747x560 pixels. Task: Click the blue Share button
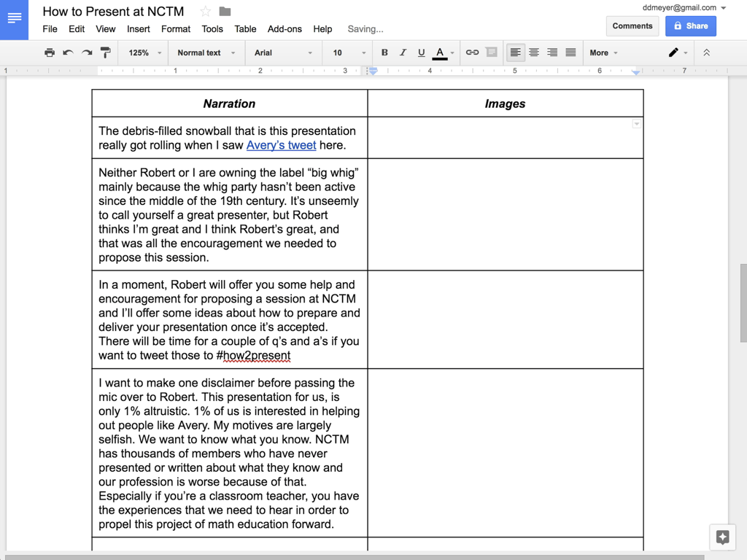point(690,26)
